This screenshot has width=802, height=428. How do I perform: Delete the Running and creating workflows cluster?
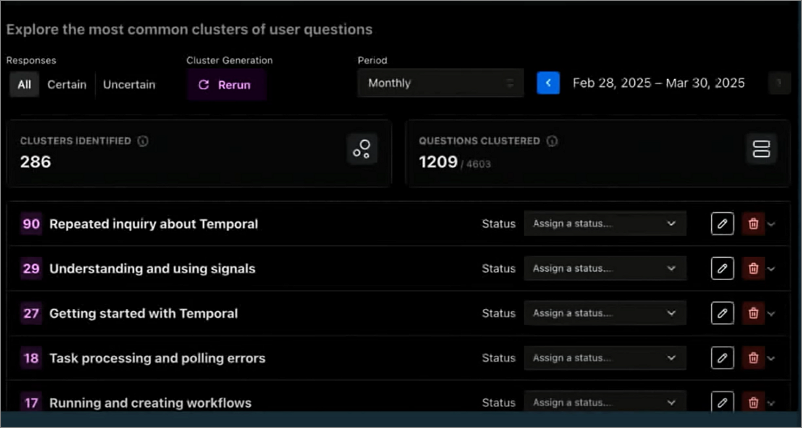[753, 401]
